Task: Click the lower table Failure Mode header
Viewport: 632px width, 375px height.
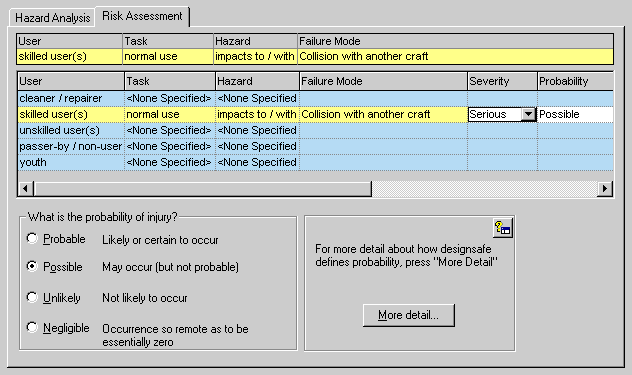Action: 383,81
